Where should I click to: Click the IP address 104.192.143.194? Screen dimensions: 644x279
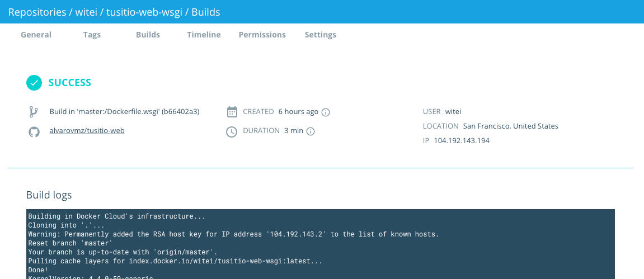[462, 140]
